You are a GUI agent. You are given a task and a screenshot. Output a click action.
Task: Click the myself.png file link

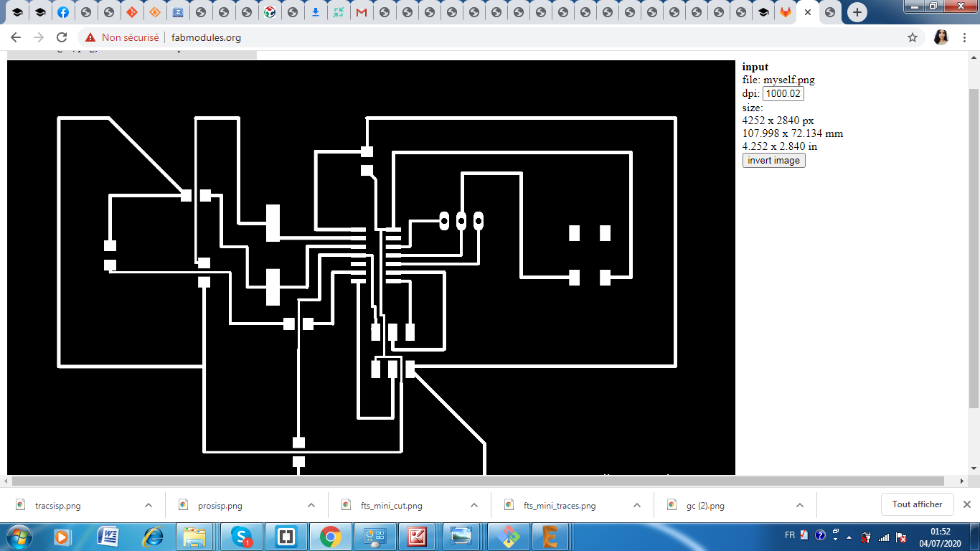tap(789, 80)
